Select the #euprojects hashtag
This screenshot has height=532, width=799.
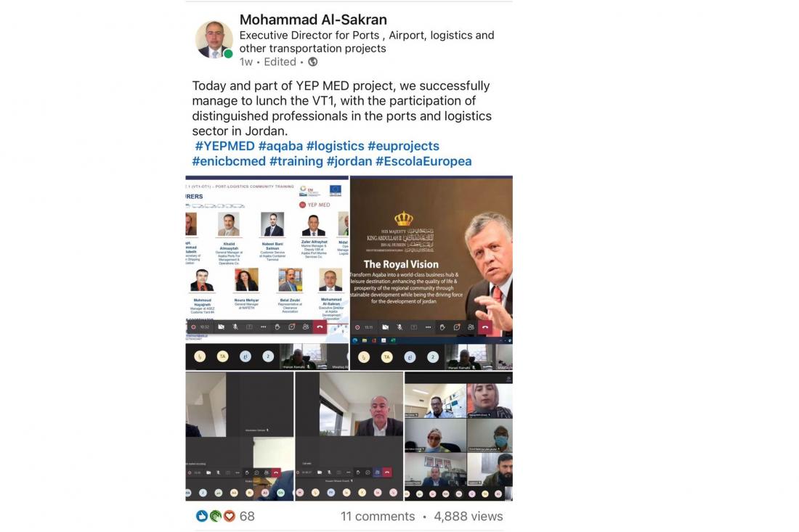point(404,146)
